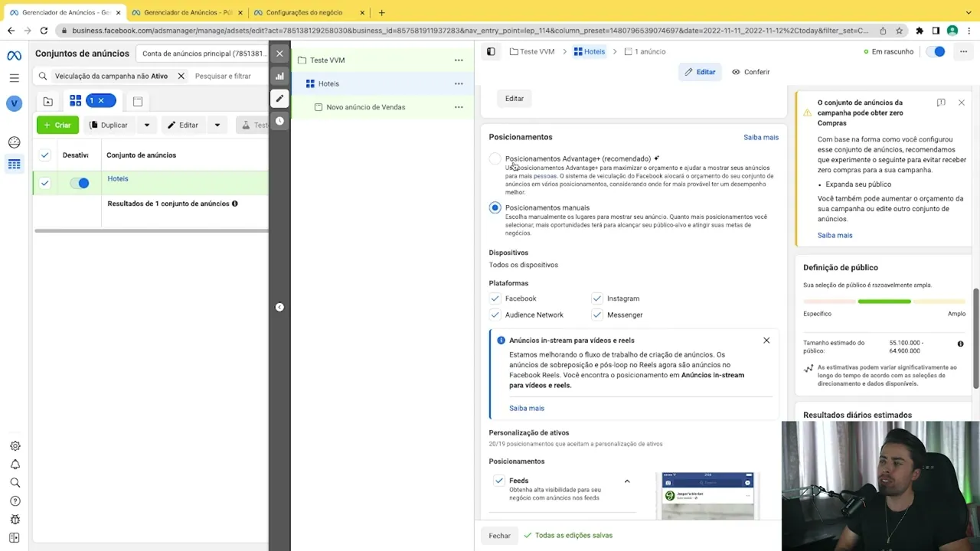Open settings gear in left sidebar
The image size is (980, 551).
(x=15, y=446)
